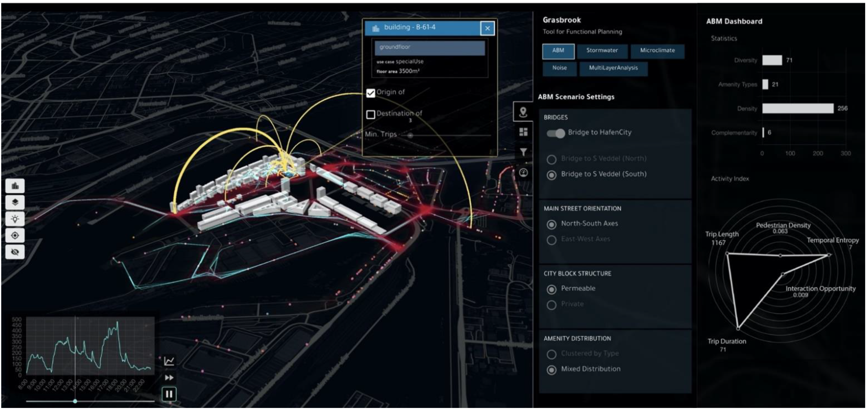The height and width of the screenshot is (411, 868).
Task: Open the MultiLayerAnalysis tab
Action: (613, 68)
